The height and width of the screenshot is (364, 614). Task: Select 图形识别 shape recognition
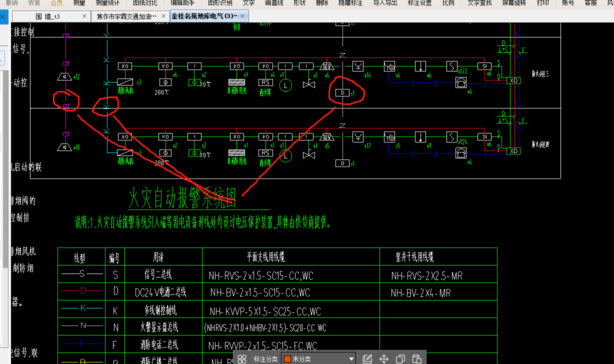(x=220, y=3)
